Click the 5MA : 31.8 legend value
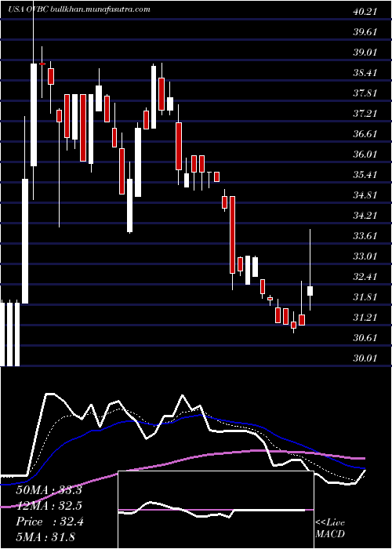Image resolution: width=392 pixels, height=549 pixels. click(45, 537)
